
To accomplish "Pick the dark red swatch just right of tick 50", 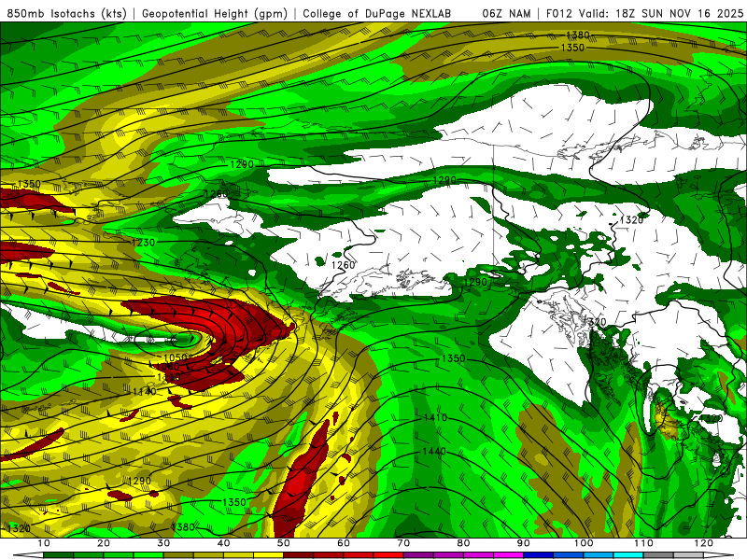I will (298, 555).
